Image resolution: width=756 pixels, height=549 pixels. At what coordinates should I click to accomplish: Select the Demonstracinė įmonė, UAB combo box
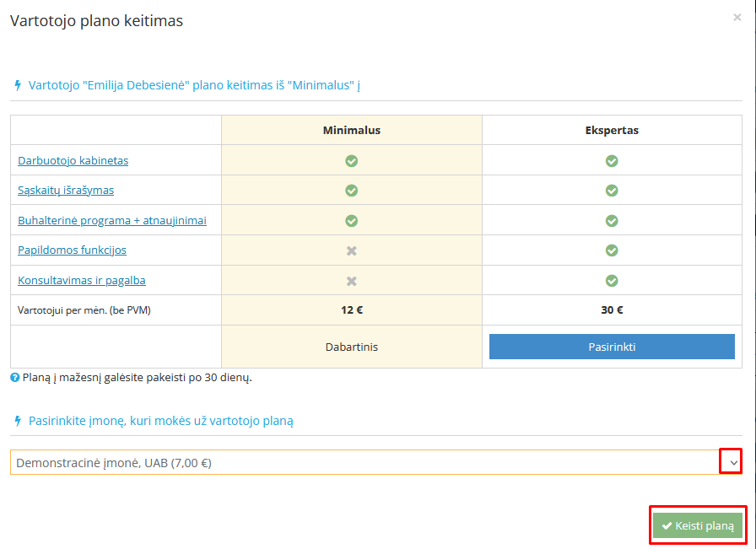(364, 462)
